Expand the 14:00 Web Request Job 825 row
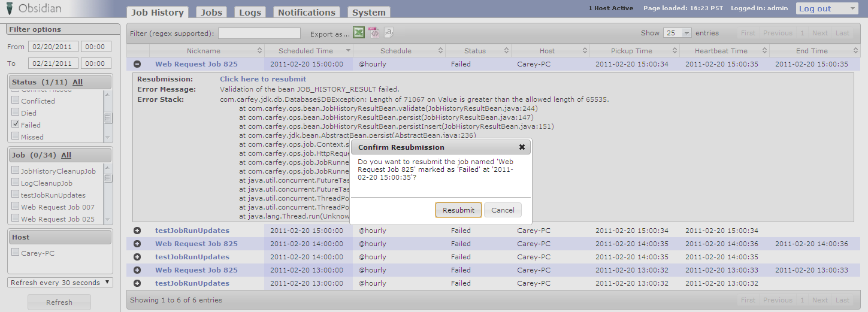Screen dimensions: 868x312 137,244
